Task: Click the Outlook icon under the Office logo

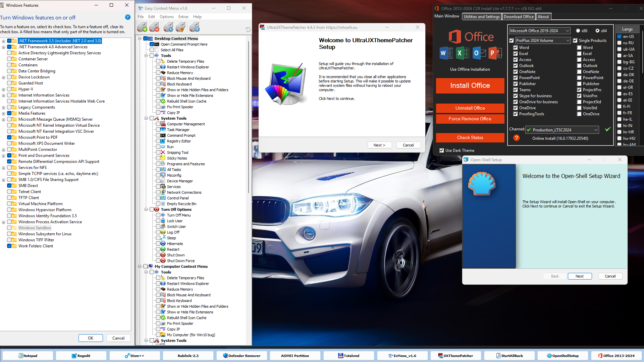Action: click(x=479, y=53)
